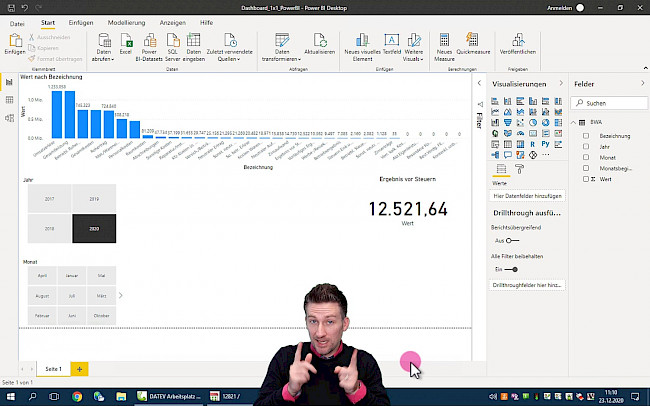
Task: Click the Suchen field search box
Action: click(x=610, y=103)
